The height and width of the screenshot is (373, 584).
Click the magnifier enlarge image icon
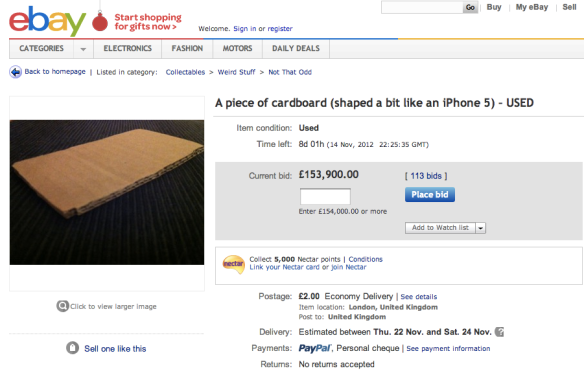click(63, 306)
